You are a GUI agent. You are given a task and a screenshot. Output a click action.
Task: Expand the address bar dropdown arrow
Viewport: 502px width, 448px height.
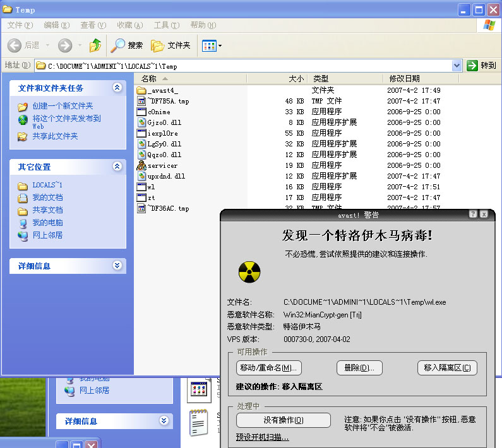pos(457,66)
